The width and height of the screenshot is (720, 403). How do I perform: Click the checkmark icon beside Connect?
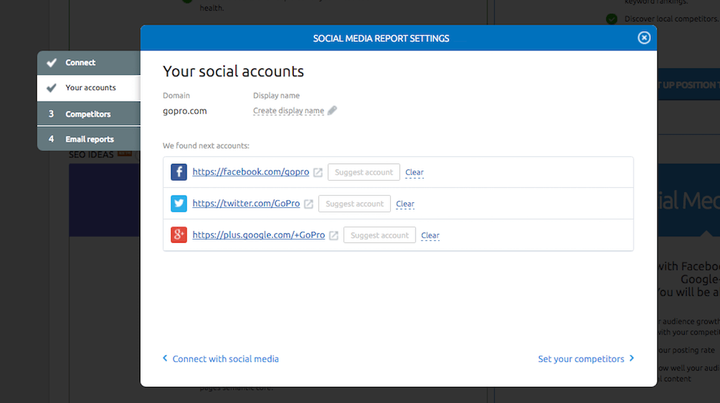click(x=51, y=62)
